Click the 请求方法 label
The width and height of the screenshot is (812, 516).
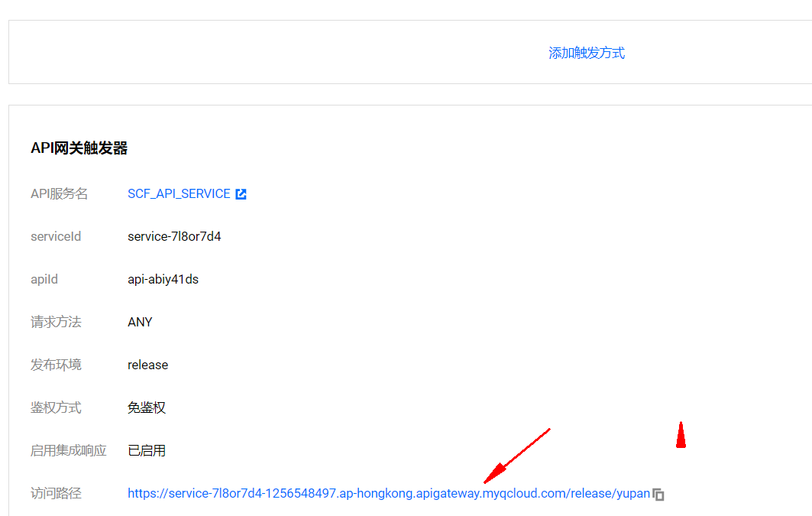[56, 323]
